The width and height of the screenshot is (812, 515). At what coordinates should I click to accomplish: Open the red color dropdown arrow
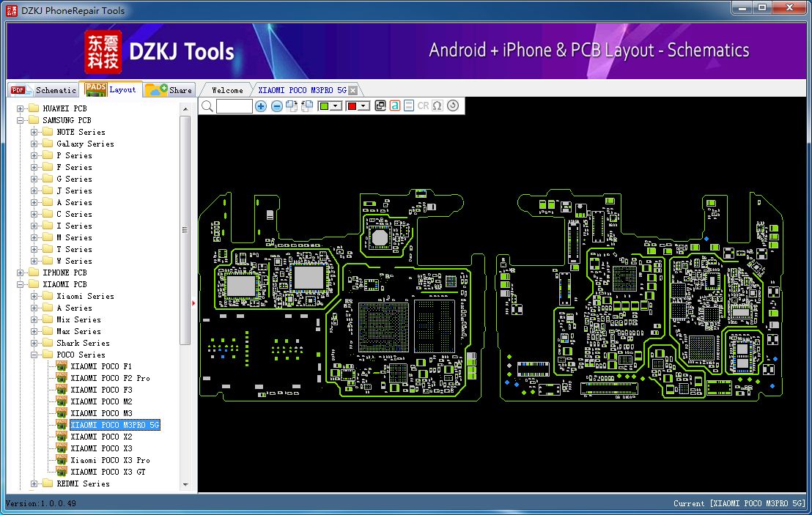click(363, 106)
